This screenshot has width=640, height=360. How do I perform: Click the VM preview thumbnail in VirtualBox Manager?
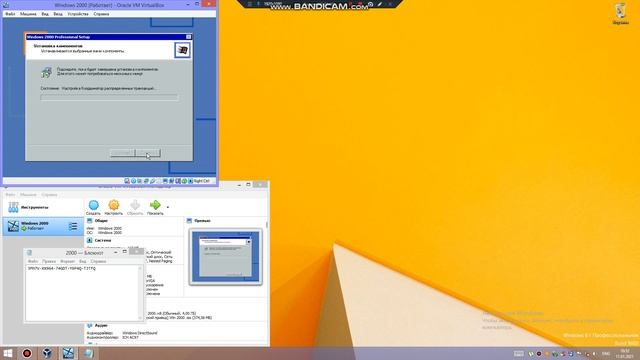(226, 257)
